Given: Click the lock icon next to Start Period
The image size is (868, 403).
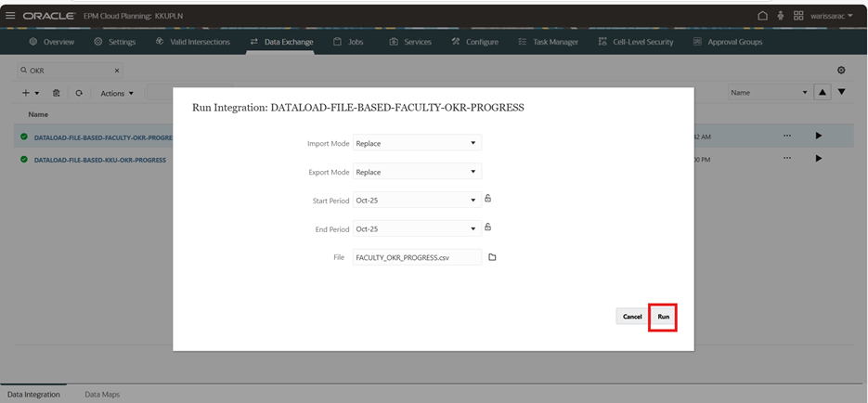Looking at the screenshot, I should tap(487, 199).
